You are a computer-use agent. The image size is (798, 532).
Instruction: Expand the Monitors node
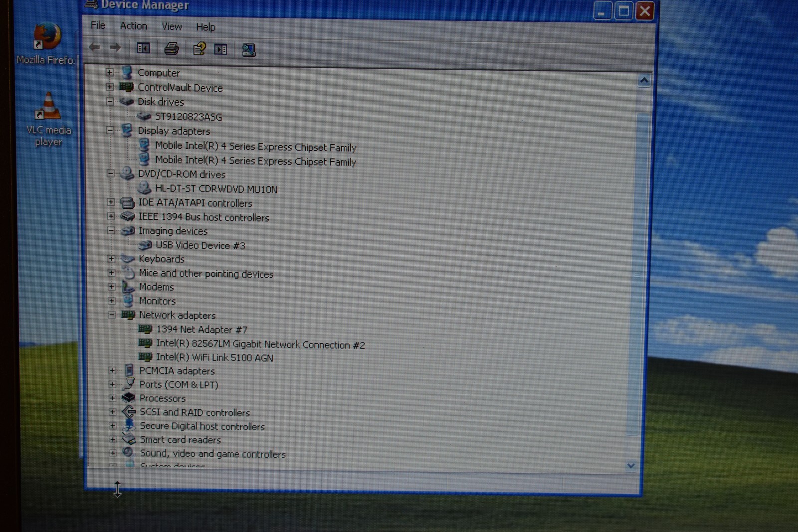pyautogui.click(x=111, y=301)
